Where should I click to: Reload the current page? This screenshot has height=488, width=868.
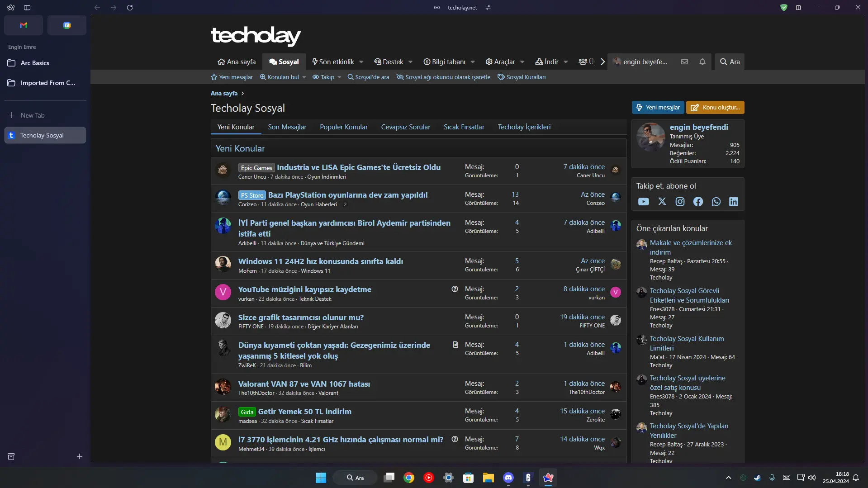tap(130, 8)
